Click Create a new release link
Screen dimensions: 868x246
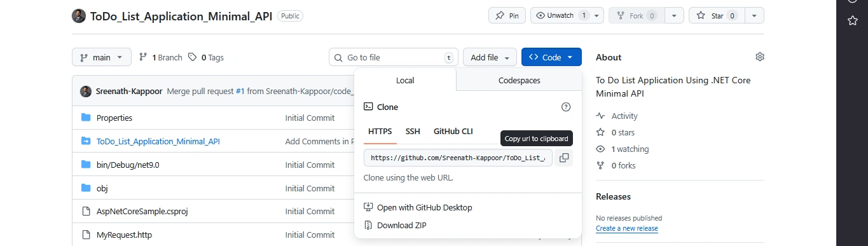(627, 228)
